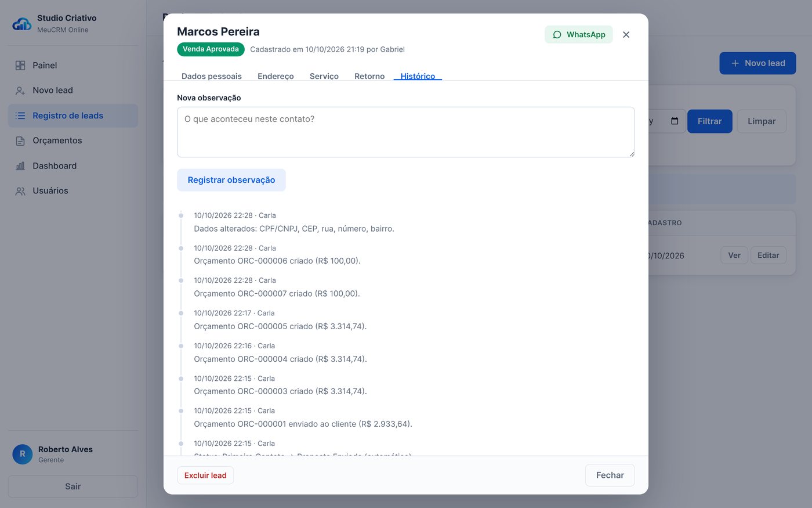Click 'Orçamento ORC-000001 enviado ao cliente' entry
The width and height of the screenshot is (812, 508).
[303, 424]
